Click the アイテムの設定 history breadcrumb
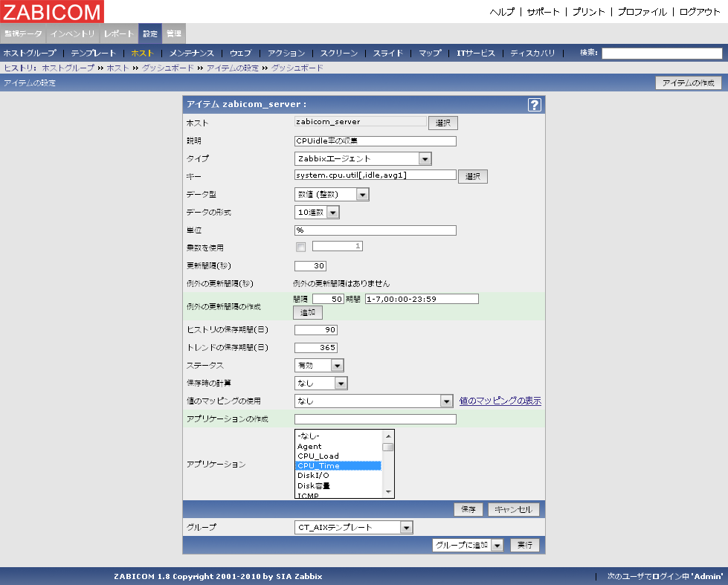 (x=233, y=68)
